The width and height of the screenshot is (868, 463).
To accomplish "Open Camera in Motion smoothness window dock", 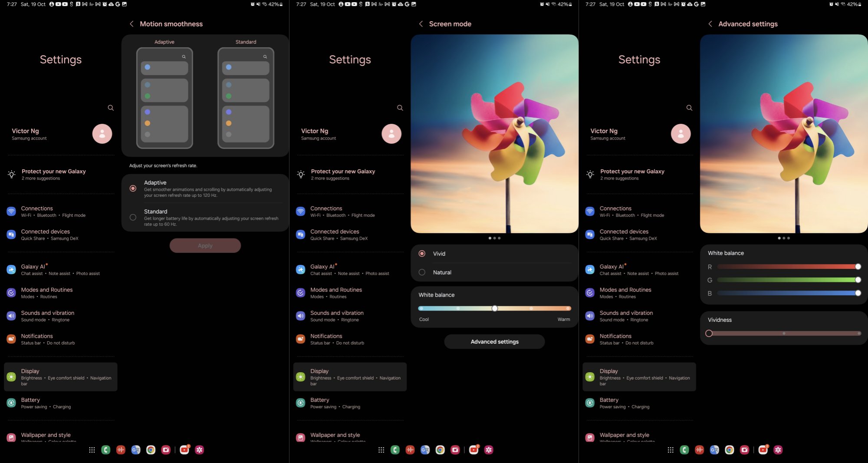I will click(166, 450).
